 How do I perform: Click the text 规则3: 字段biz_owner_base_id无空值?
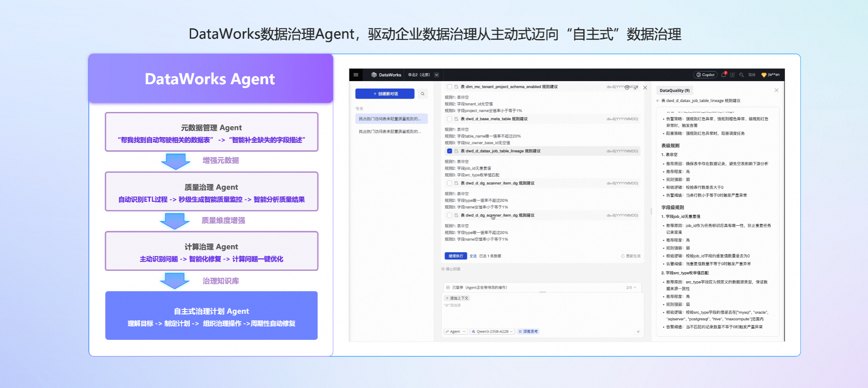coord(477,143)
